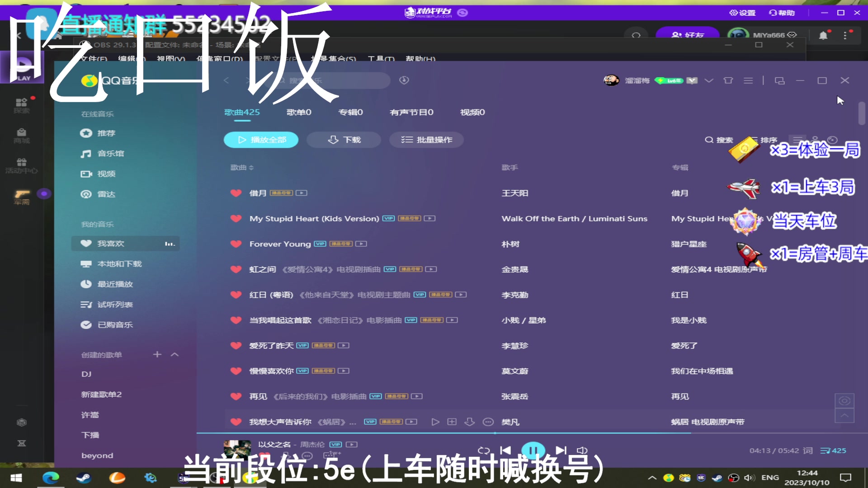Play the hovered song 我想大声告诉你
The width and height of the screenshot is (868, 488).
[435, 422]
